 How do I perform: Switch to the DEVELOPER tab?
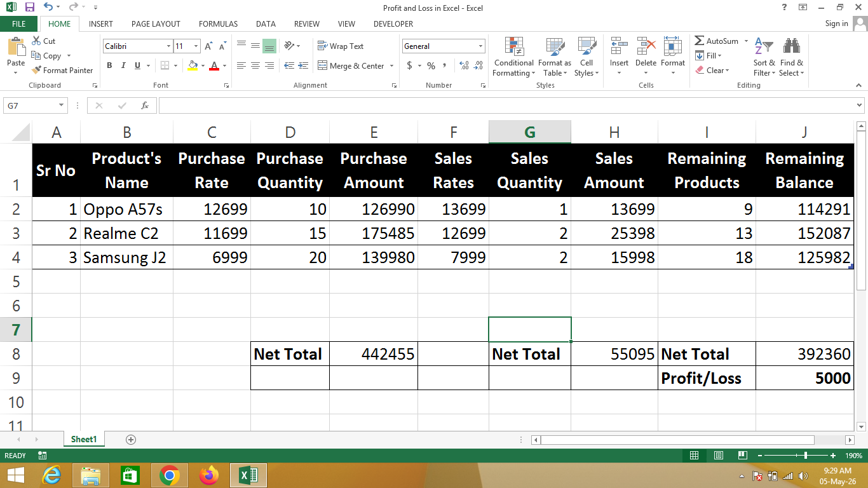[393, 24]
